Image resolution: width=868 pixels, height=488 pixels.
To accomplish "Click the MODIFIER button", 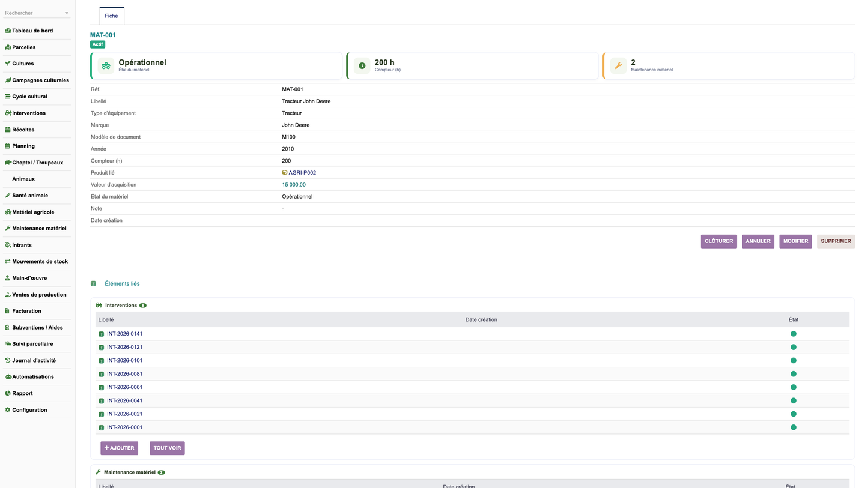I will (x=795, y=241).
